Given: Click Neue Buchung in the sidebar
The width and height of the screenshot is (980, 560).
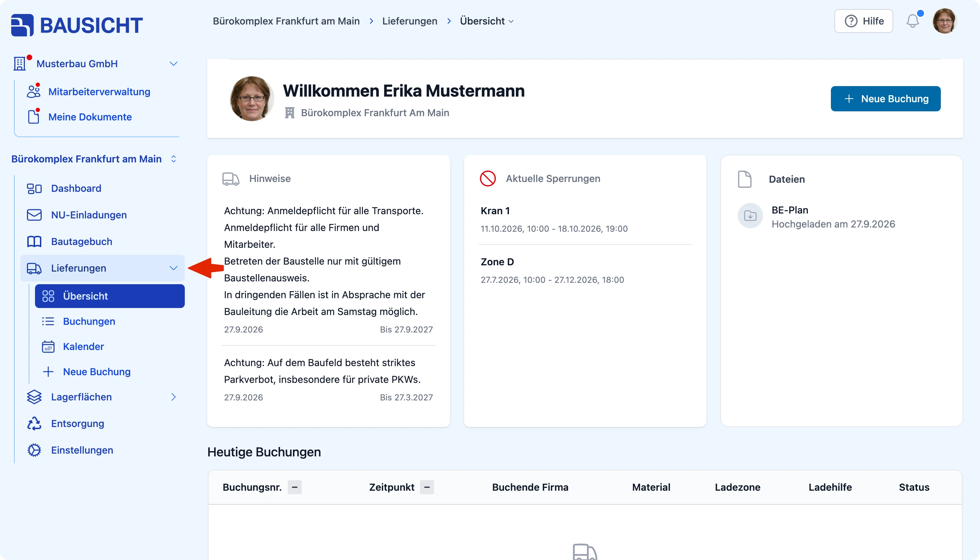Looking at the screenshot, I should point(97,372).
